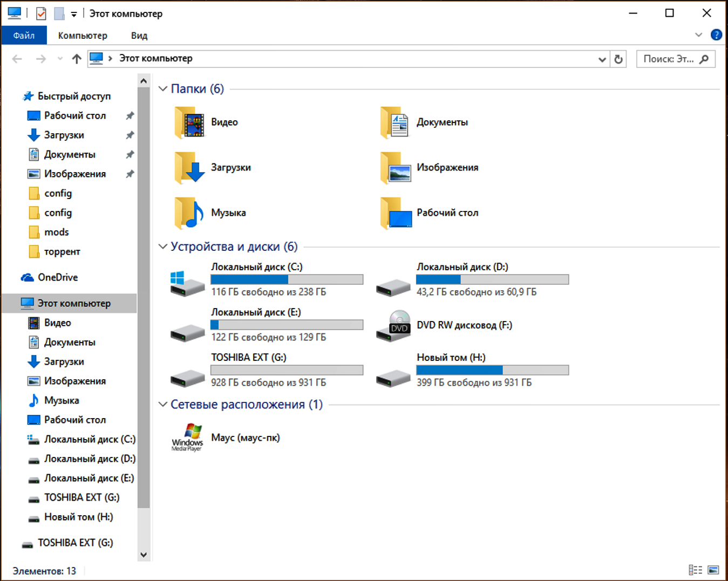The height and width of the screenshot is (581, 728).
Task: Open the Рабочий стол folder icon in Папки
Action: tap(395, 213)
